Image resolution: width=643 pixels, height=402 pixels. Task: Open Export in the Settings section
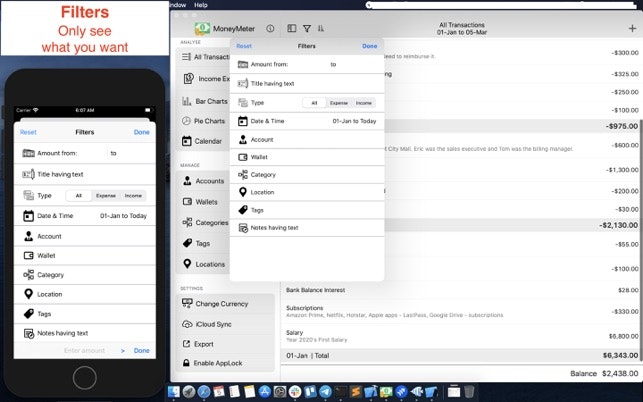[x=225, y=344]
